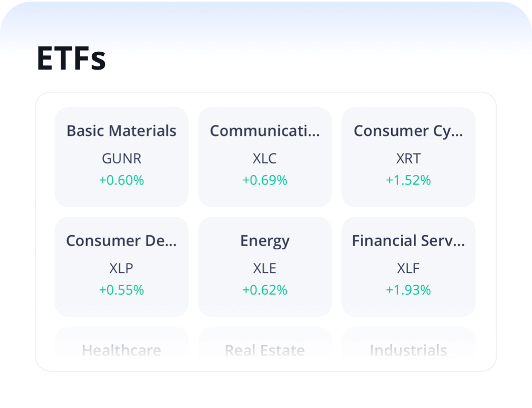
Task: Click the GUNR ticker symbol
Action: pos(121,158)
